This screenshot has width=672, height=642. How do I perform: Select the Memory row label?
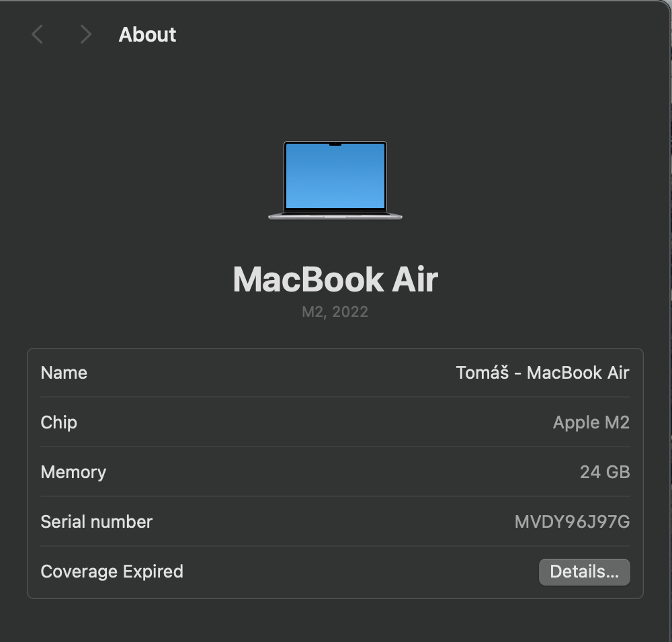click(x=73, y=472)
